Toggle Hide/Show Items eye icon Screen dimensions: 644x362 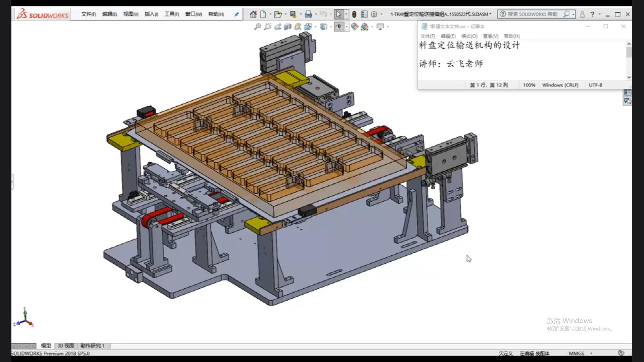[x=339, y=26]
